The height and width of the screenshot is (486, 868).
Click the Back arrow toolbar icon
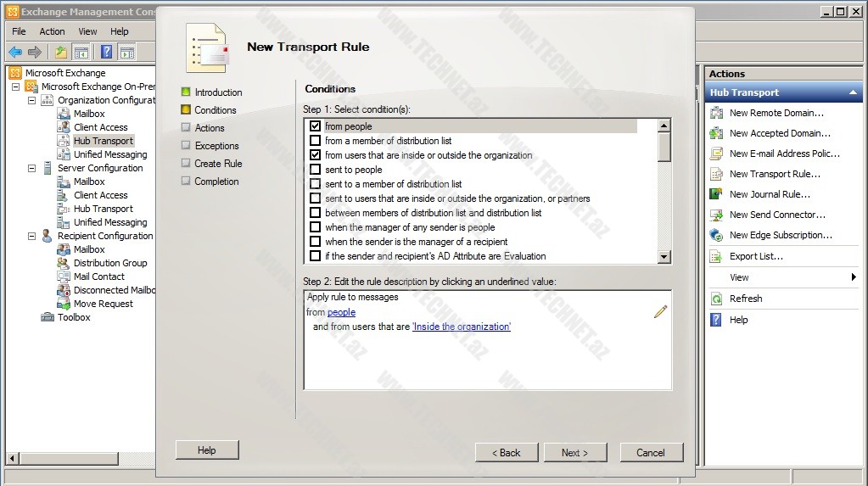point(15,53)
